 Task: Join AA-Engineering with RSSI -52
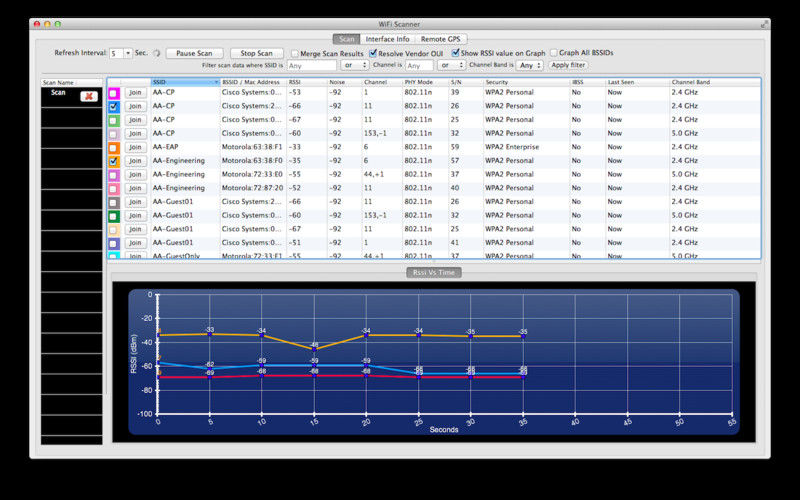[135, 188]
